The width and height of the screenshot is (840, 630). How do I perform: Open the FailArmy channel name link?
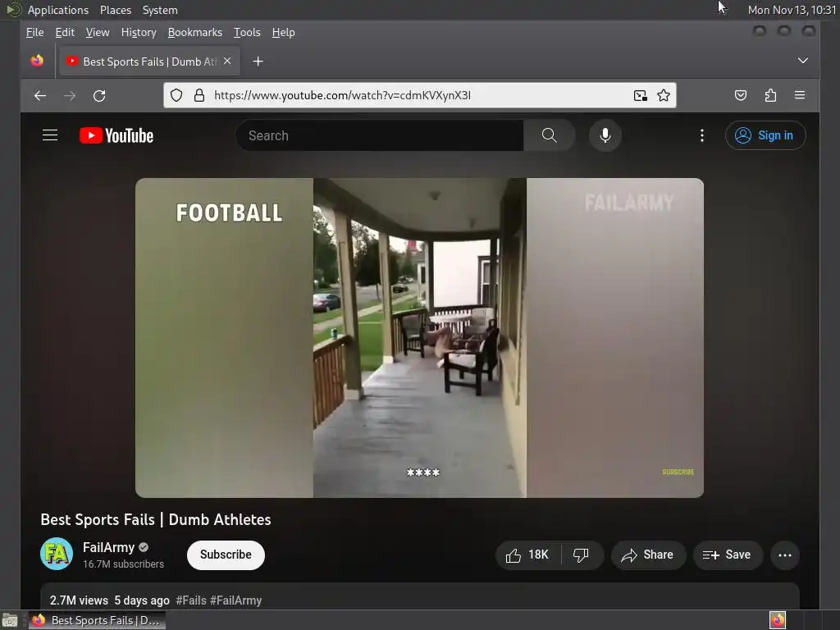point(109,547)
